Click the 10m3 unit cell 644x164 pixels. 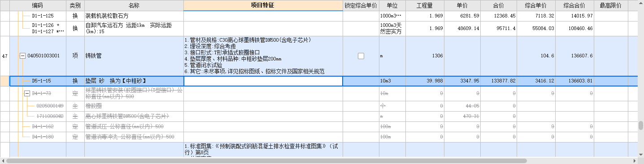(x=392, y=81)
